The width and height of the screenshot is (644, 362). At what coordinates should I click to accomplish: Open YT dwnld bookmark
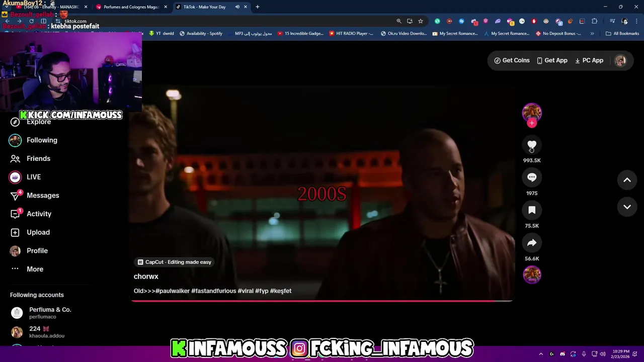click(162, 34)
